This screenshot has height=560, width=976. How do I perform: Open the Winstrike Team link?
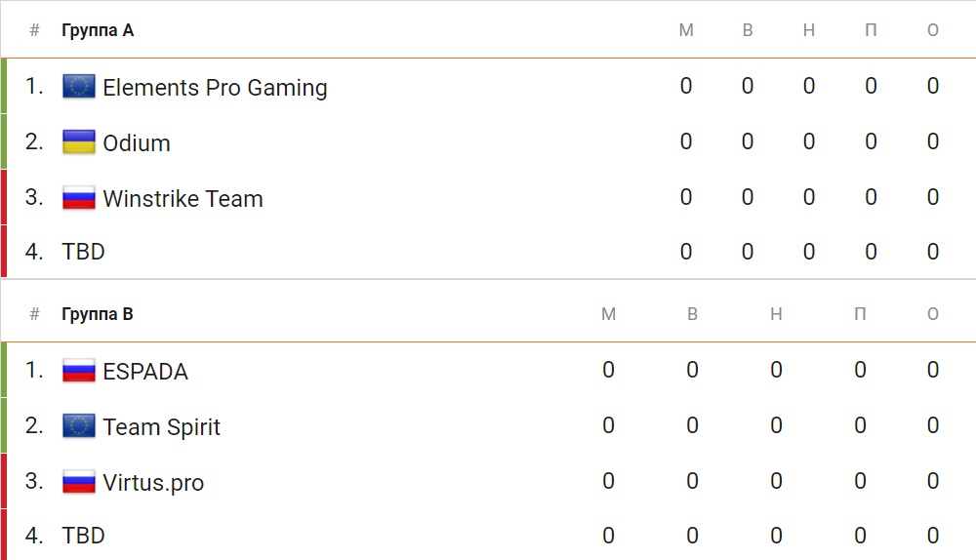183,198
